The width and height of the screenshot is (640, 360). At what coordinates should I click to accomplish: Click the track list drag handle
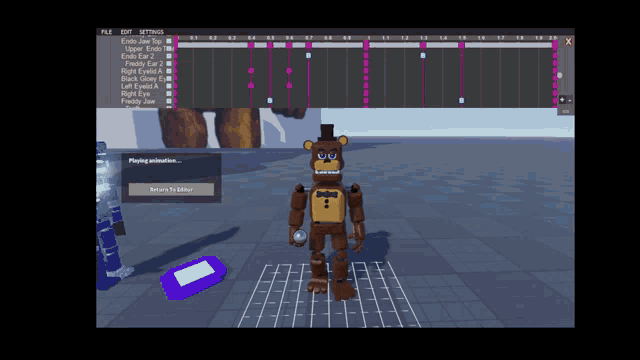click(x=107, y=100)
